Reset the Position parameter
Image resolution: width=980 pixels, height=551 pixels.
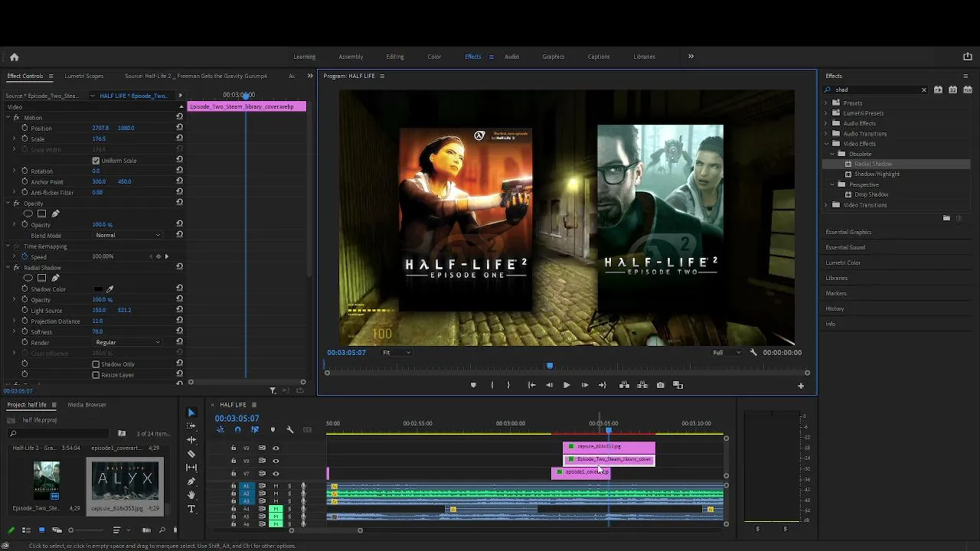coord(179,128)
